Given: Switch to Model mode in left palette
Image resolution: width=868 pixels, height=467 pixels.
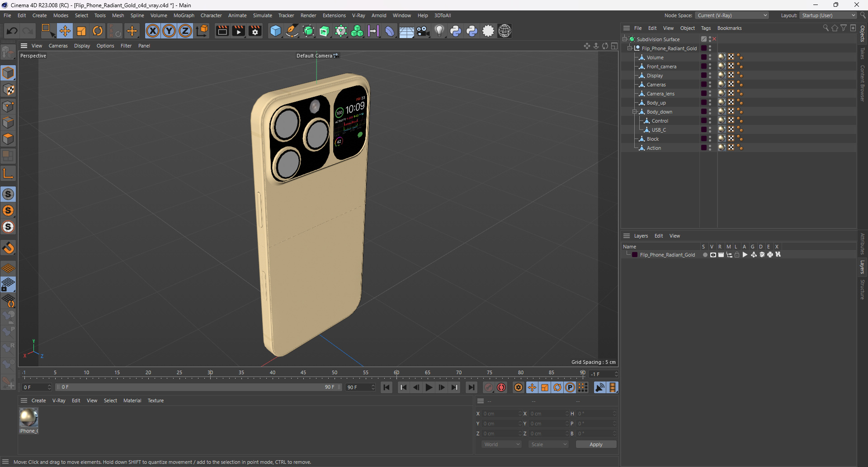Looking at the screenshot, I should (8, 73).
